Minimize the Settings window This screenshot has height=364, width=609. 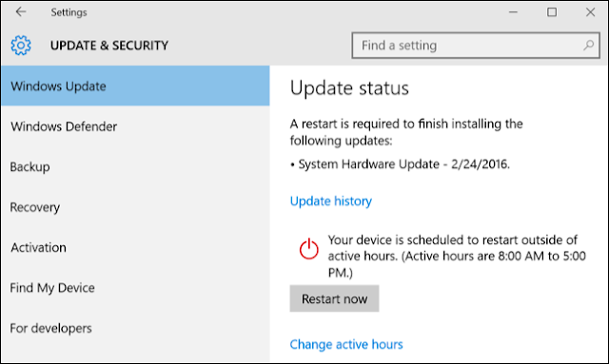point(513,12)
